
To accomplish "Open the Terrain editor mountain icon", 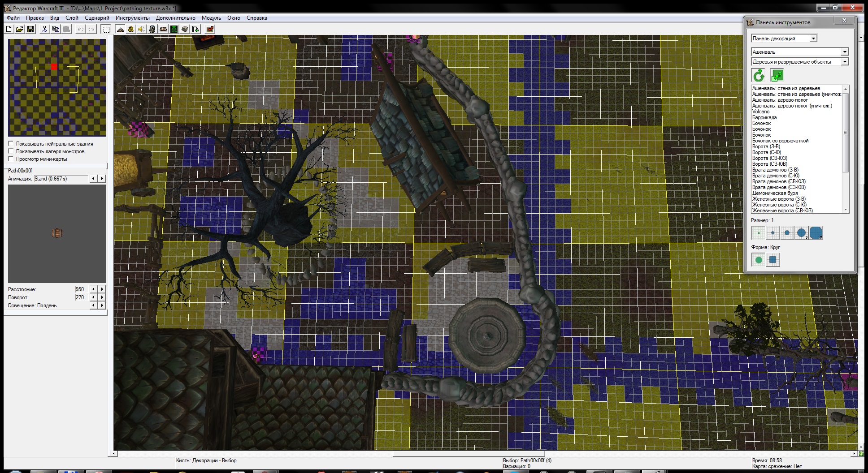I will (120, 29).
